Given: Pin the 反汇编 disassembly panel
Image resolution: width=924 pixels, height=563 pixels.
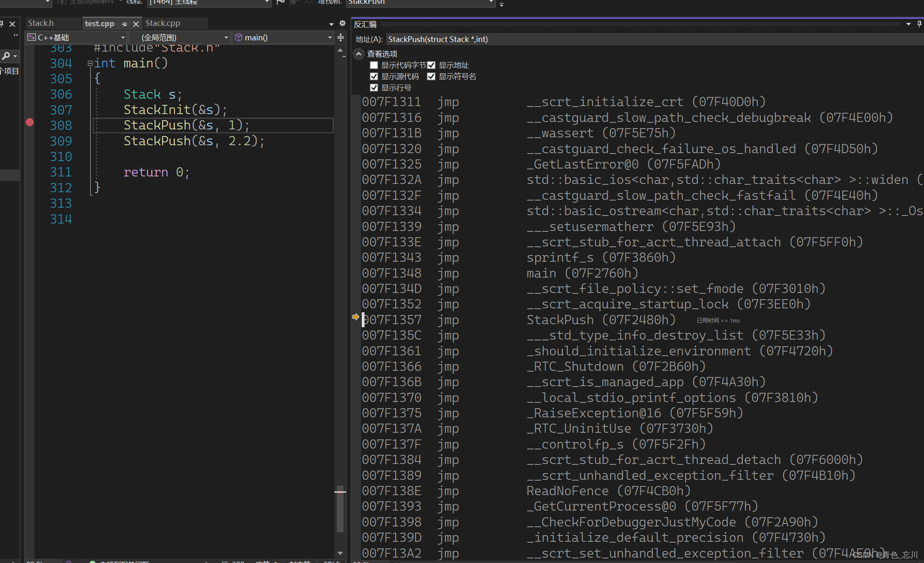Looking at the screenshot, I should [919, 24].
